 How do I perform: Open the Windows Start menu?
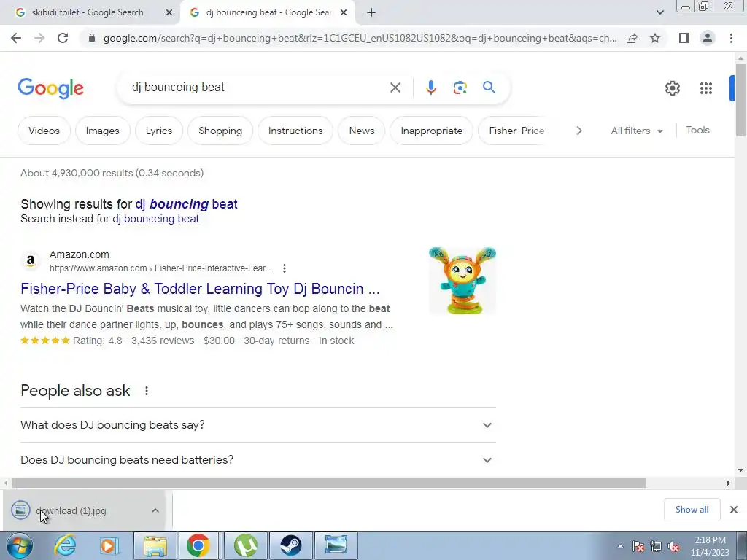[19, 545]
